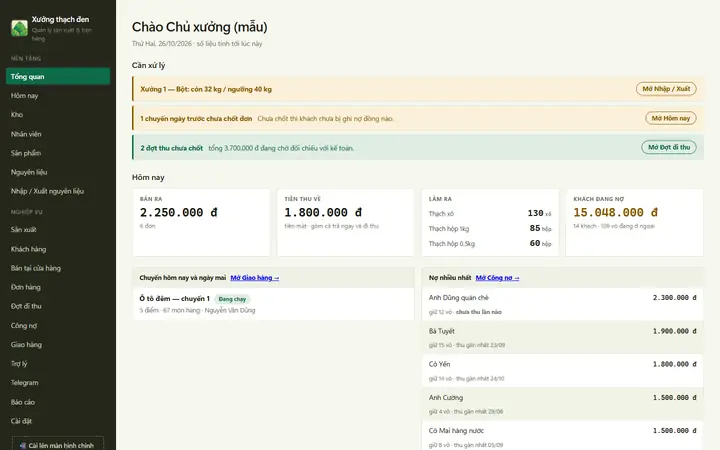The image size is (720, 450).
Task: Click the Mở Đợt đi thu button
Action: 669,147
